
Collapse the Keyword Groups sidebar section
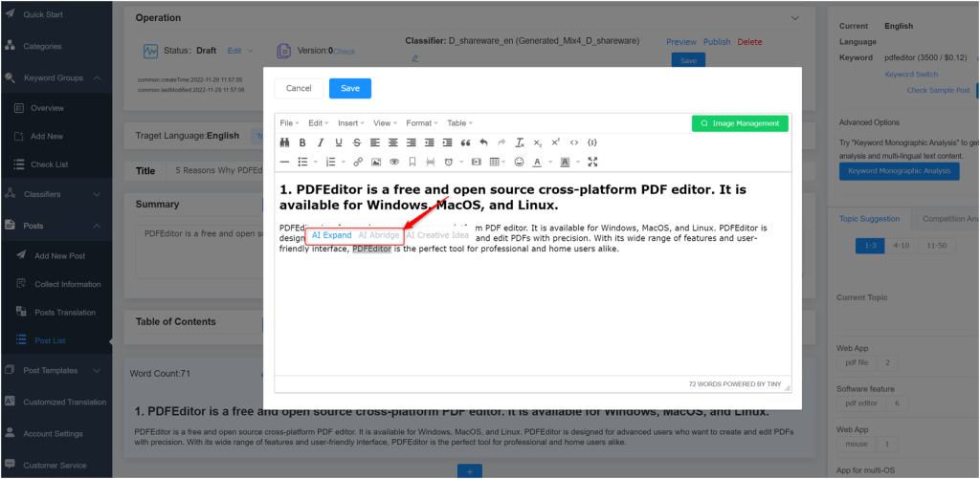97,78
